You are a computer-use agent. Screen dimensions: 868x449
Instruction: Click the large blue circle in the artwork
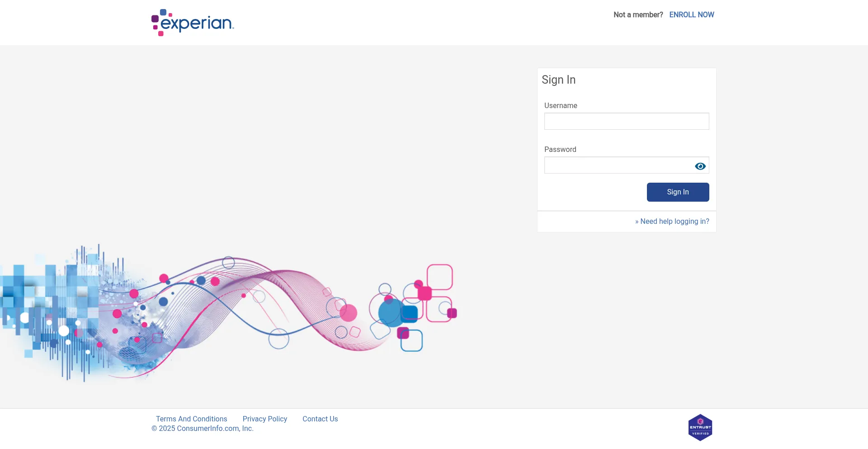coord(390,313)
